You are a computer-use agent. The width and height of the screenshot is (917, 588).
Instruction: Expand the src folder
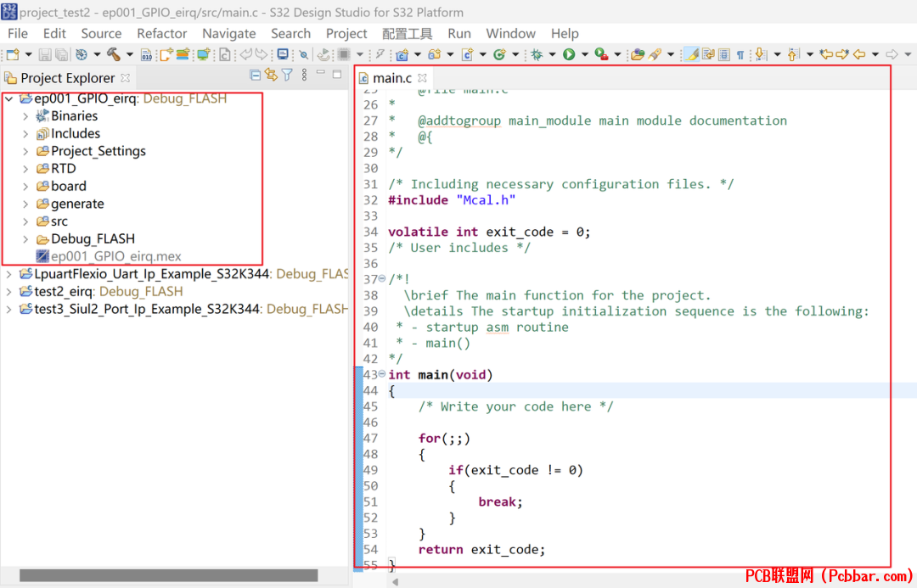25,221
